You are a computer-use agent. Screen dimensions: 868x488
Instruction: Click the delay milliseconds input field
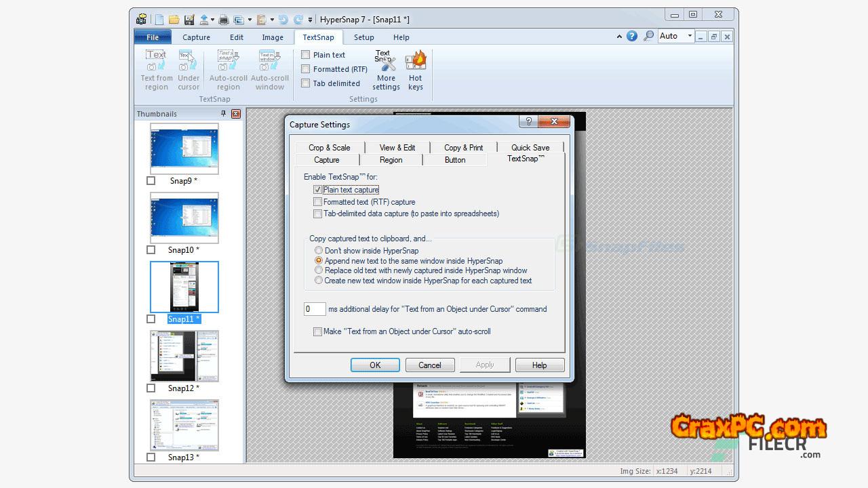pyautogui.click(x=315, y=309)
